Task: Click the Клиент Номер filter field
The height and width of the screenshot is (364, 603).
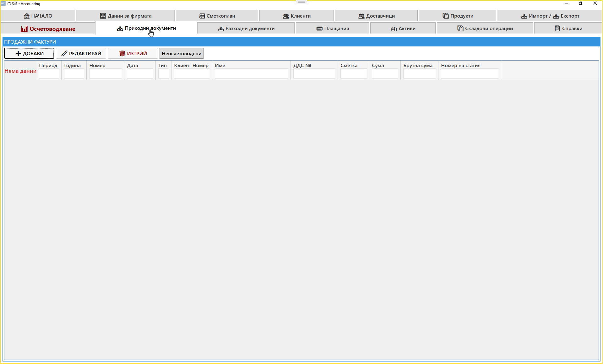Action: (x=192, y=74)
